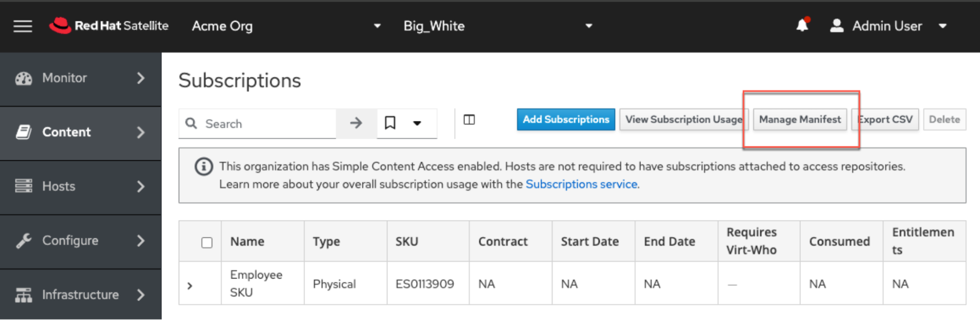
Task: Open the bookmarks dropdown caret
Action: pos(417,123)
